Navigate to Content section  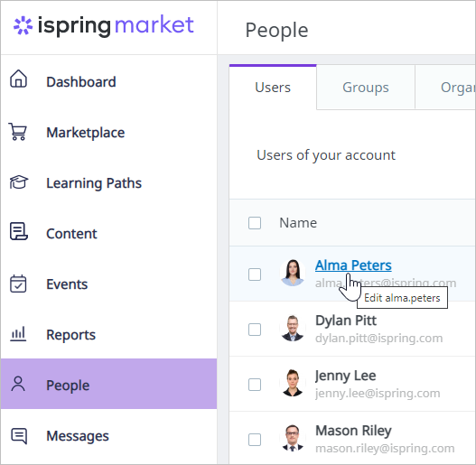(108, 234)
